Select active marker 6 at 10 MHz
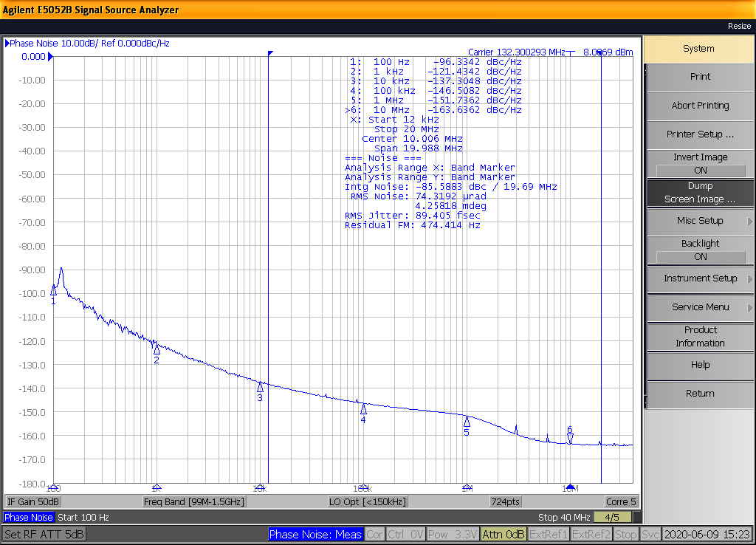Viewport: 756px width, 545px height. [x=571, y=439]
